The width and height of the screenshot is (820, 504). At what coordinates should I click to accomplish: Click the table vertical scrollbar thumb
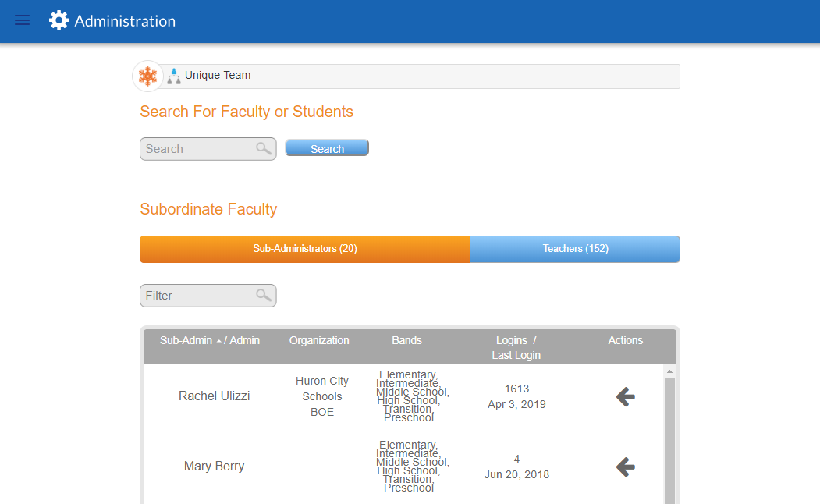669,440
